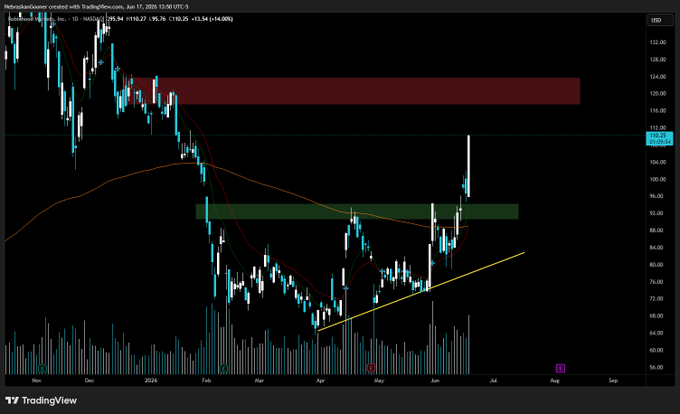Open the green earnings marker in November
Image resolution: width=680 pixels, height=414 pixels.
point(42,368)
